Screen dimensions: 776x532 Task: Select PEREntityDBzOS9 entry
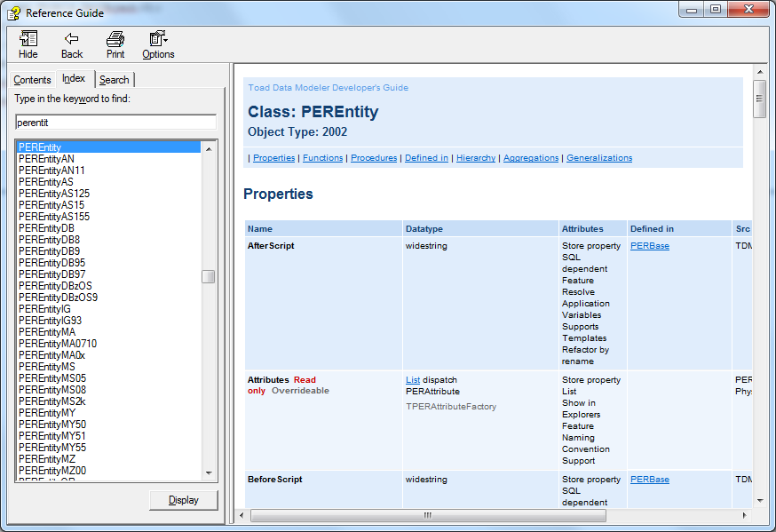[58, 297]
